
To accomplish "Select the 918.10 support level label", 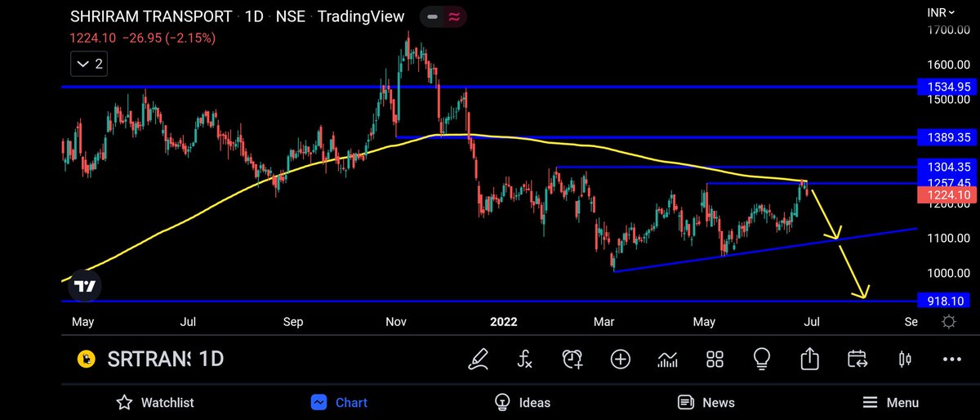I will click(943, 301).
